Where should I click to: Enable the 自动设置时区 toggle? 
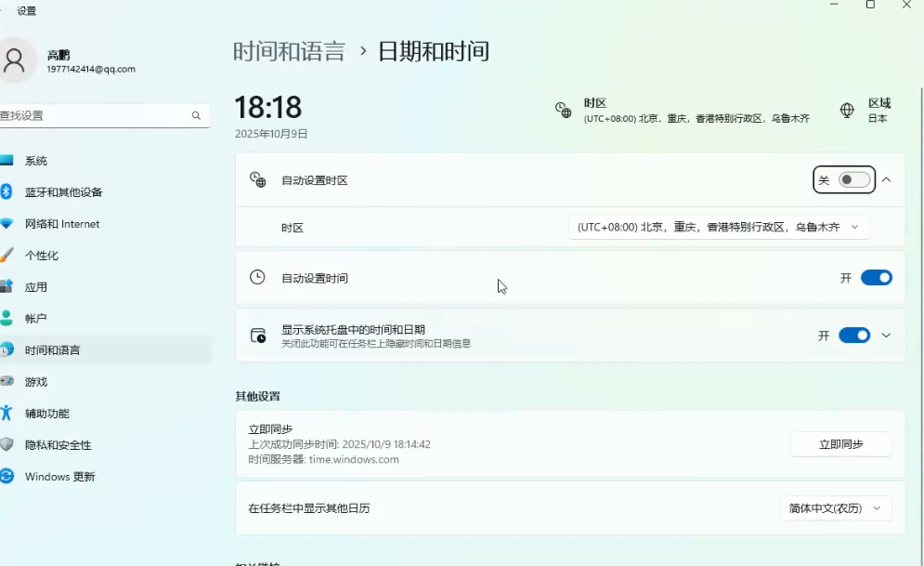(854, 180)
